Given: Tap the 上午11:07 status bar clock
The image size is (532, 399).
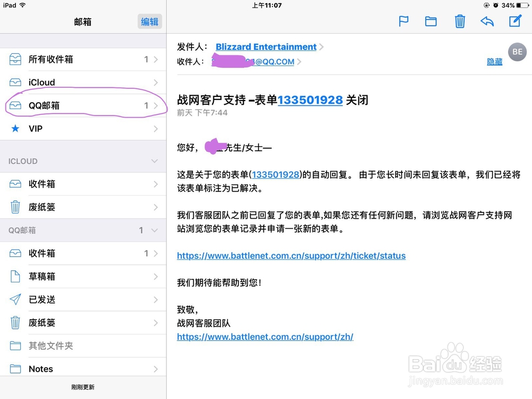Looking at the screenshot, I should pos(267,5).
